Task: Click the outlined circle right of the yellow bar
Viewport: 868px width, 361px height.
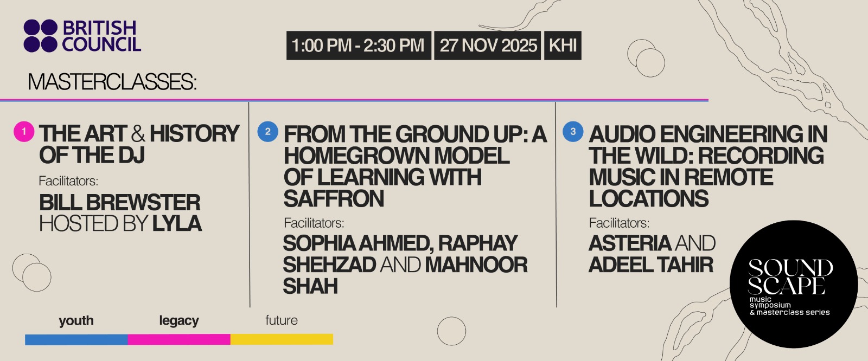Action: (451, 331)
